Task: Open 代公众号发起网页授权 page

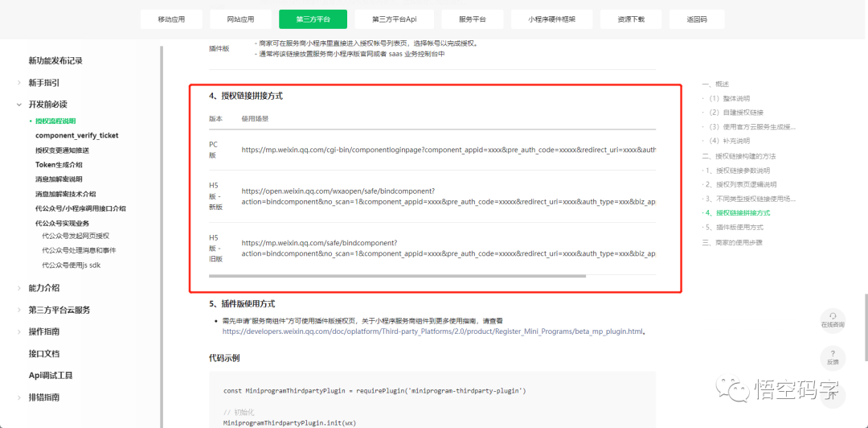Action: click(76, 236)
